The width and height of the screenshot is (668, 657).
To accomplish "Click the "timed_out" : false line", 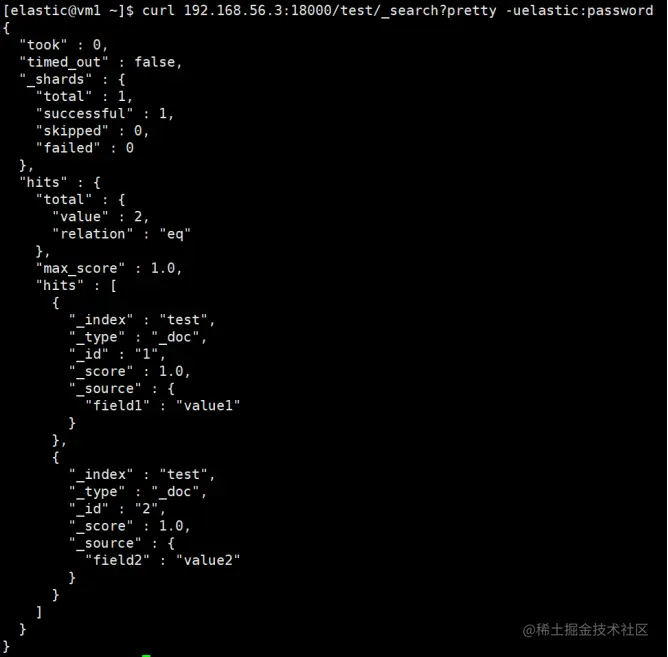I will coord(101,62).
